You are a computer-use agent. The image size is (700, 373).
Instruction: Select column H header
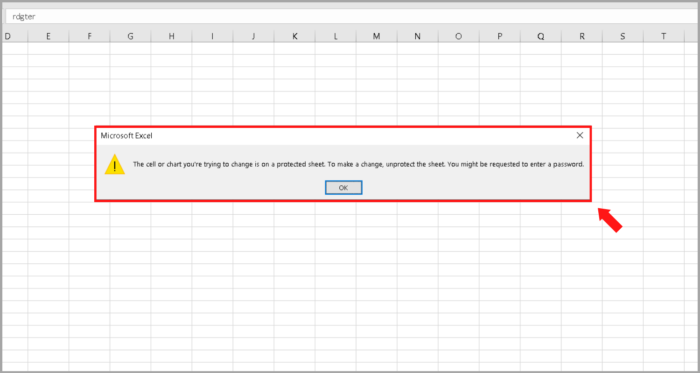(x=171, y=37)
